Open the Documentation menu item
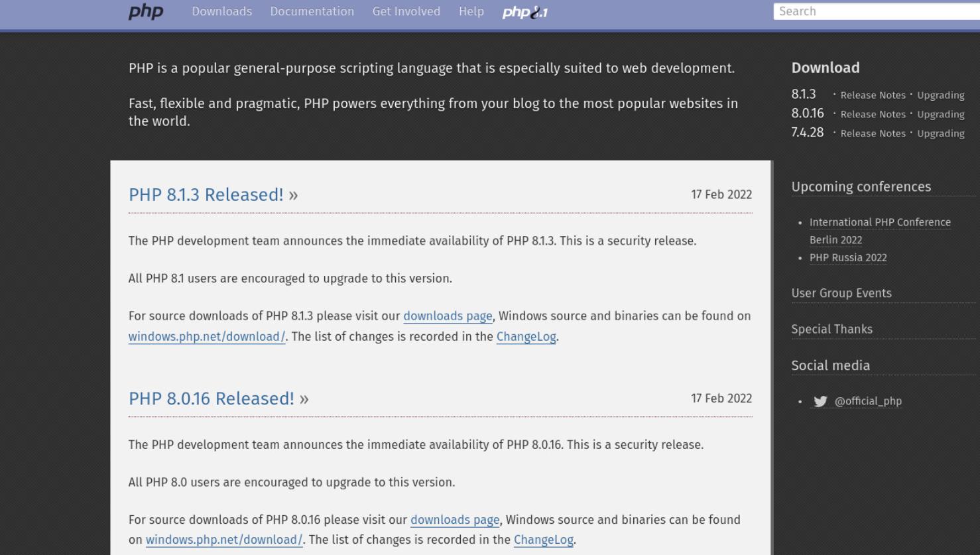980x555 pixels. click(312, 11)
